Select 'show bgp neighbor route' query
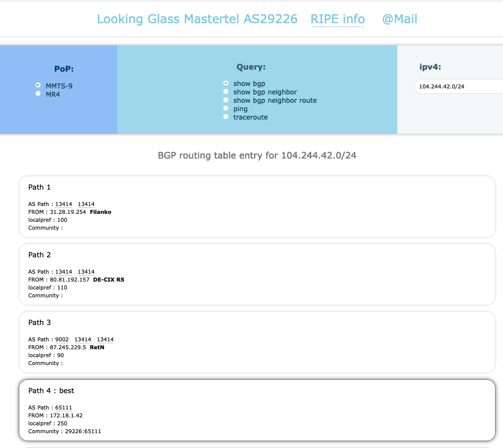 click(x=226, y=100)
